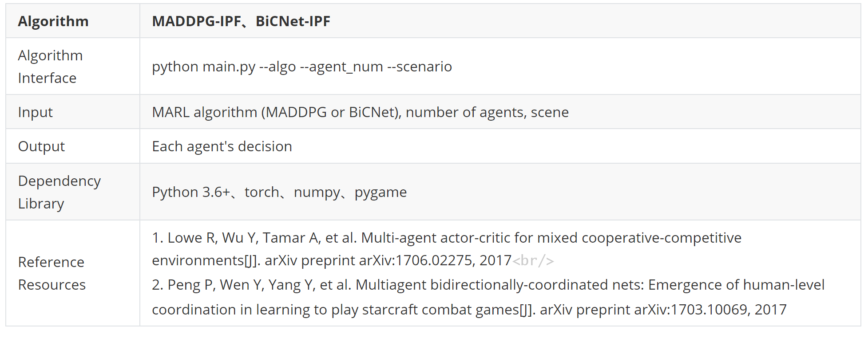This screenshot has width=868, height=338.
Task: Select the Reference Resources row label
Action: [x=52, y=273]
